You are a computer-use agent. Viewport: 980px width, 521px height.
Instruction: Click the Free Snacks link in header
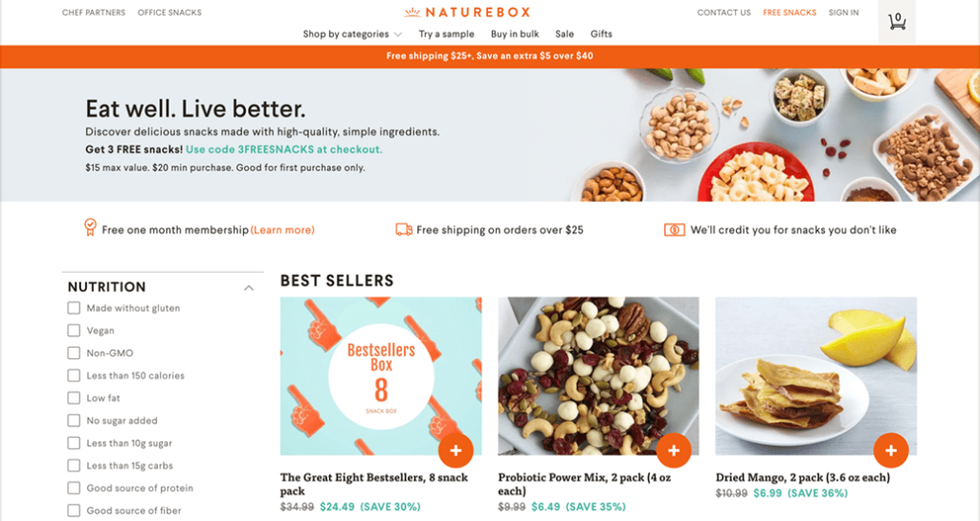point(790,12)
